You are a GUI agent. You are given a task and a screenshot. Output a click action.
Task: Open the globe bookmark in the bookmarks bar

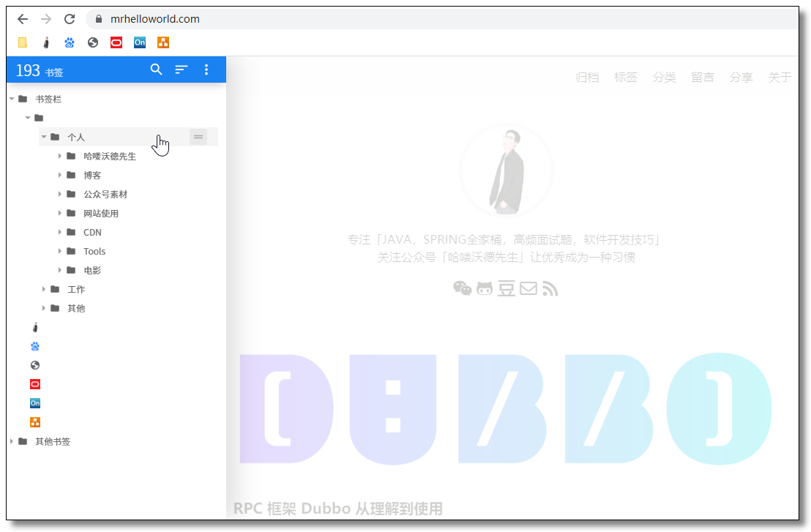coord(93,42)
